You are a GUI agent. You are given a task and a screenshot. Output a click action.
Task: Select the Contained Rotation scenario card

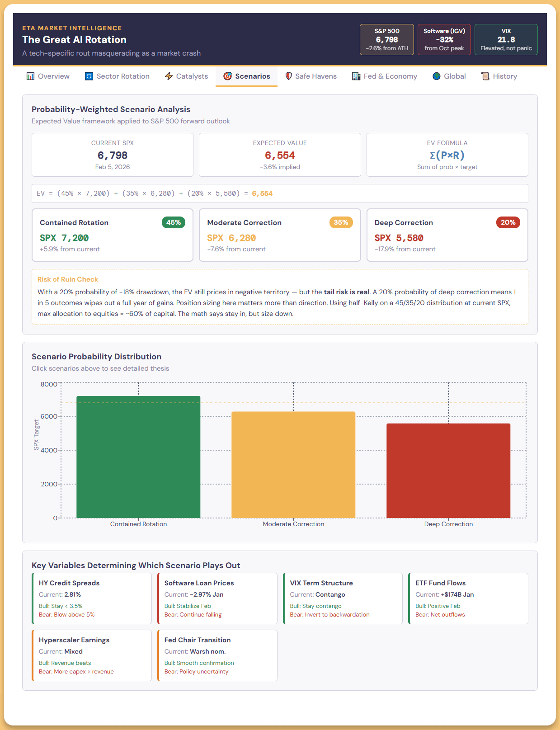[113, 235]
